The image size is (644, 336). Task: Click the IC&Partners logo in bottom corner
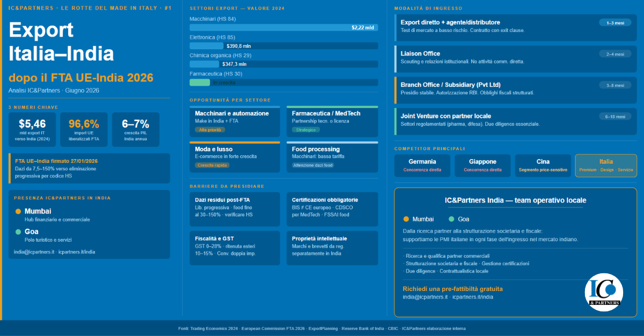click(604, 293)
